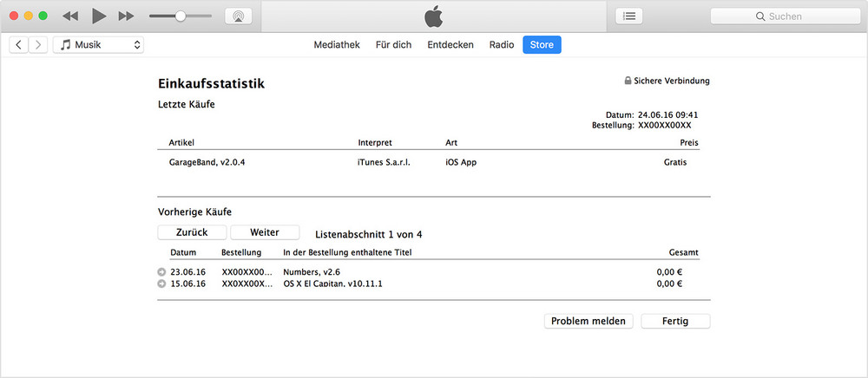Click the Problem melden button

pyautogui.click(x=589, y=321)
